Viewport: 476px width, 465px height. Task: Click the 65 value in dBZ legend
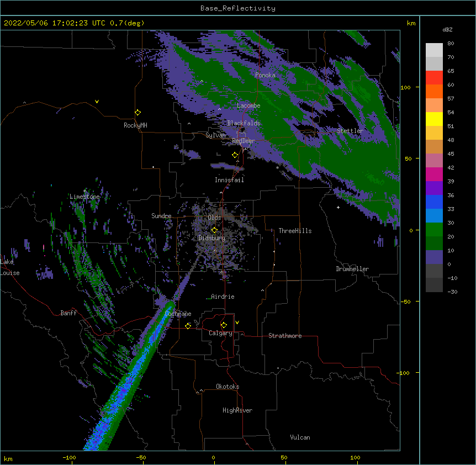[451, 71]
